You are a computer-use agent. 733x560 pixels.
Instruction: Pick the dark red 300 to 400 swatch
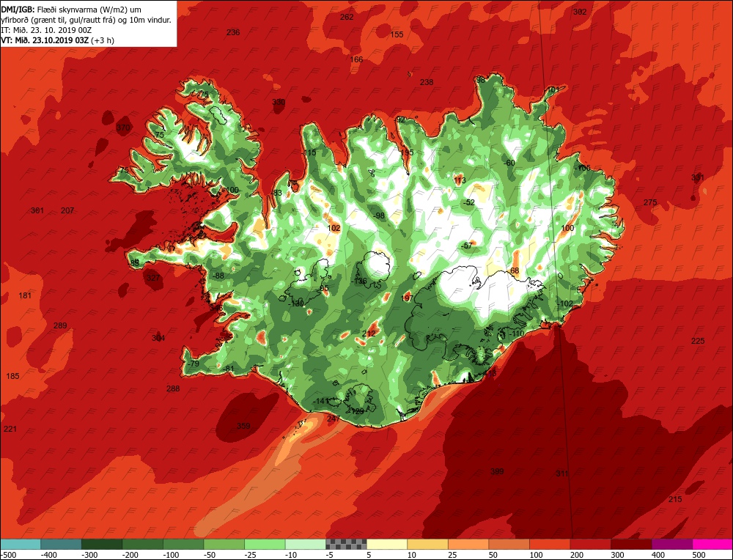pyautogui.click(x=631, y=544)
